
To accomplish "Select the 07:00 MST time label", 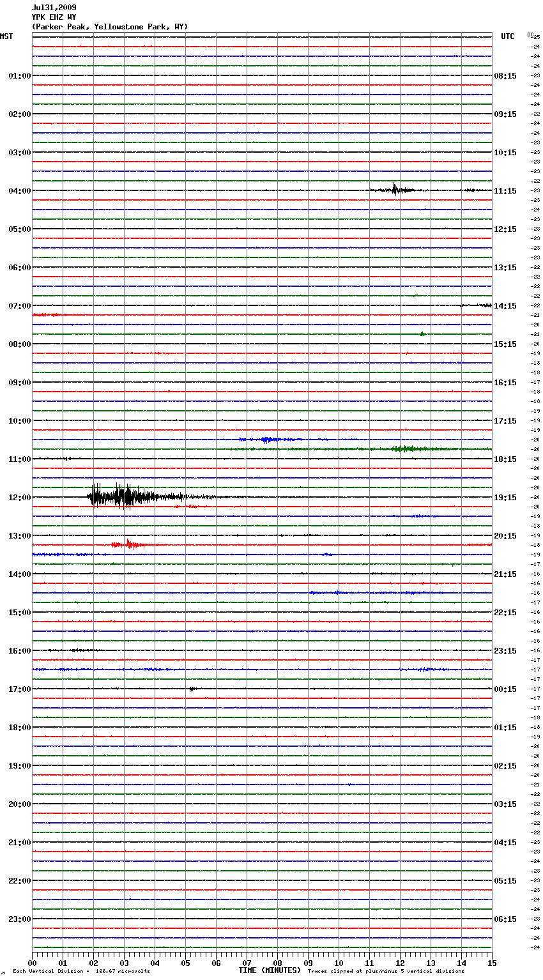I will point(19,306).
